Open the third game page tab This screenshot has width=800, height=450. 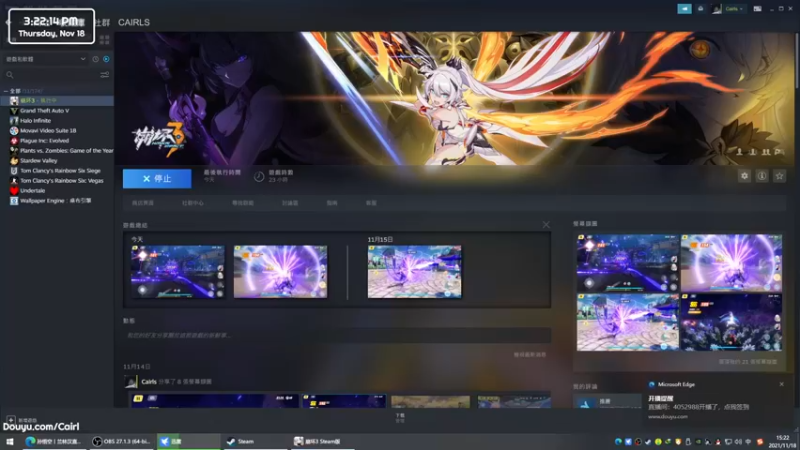tap(242, 203)
